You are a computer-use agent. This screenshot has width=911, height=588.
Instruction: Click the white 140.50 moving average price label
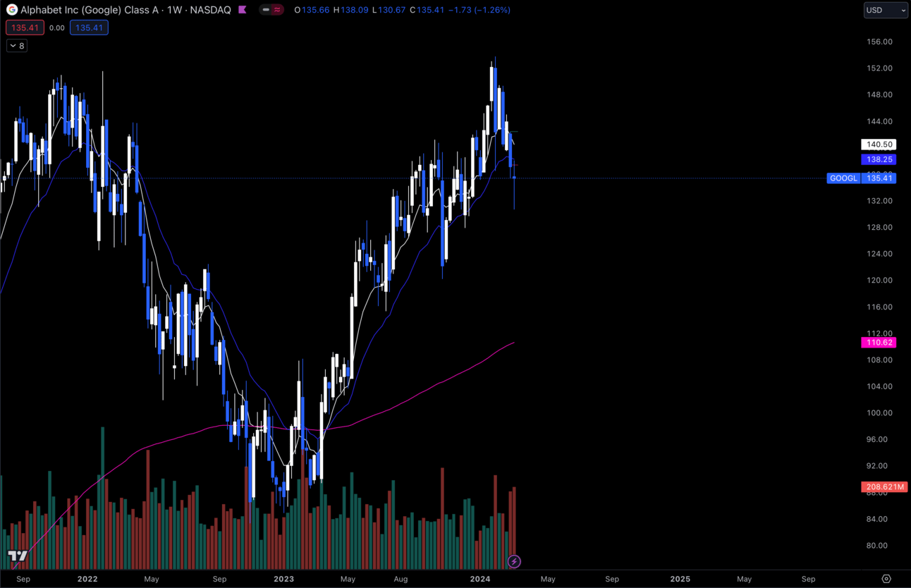[879, 145]
